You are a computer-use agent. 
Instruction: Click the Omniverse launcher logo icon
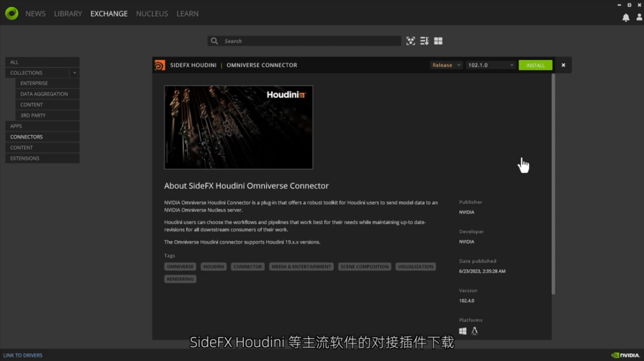click(11, 14)
